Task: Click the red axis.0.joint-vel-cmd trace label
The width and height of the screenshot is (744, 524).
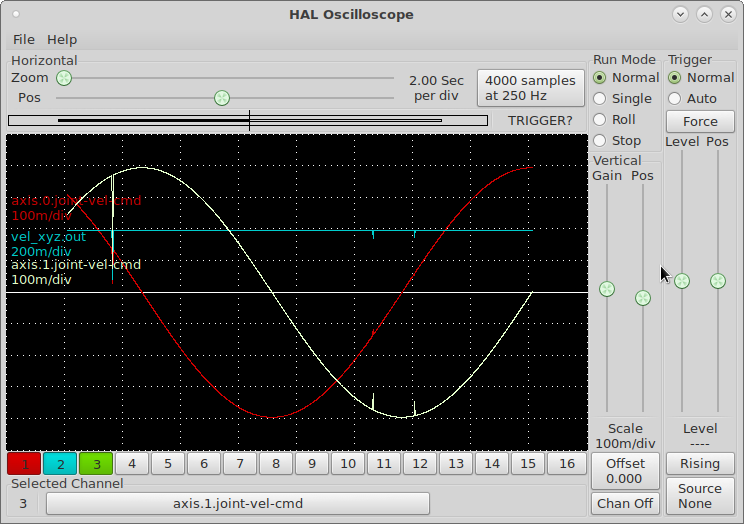Action: [x=76, y=208]
